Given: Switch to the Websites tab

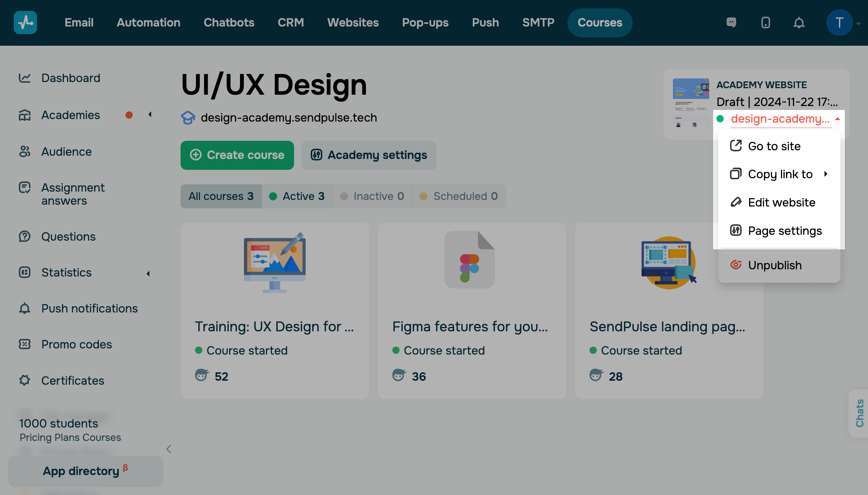Looking at the screenshot, I should (x=353, y=22).
